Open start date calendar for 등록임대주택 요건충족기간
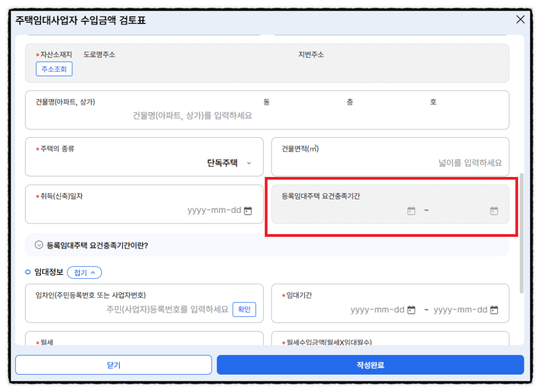 click(x=411, y=211)
